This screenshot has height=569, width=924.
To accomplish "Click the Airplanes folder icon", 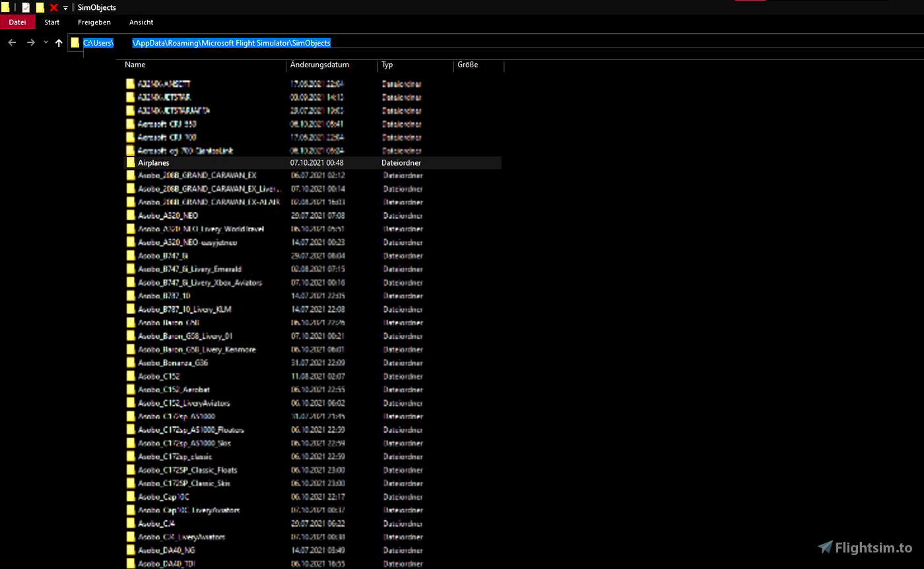I will coord(131,162).
